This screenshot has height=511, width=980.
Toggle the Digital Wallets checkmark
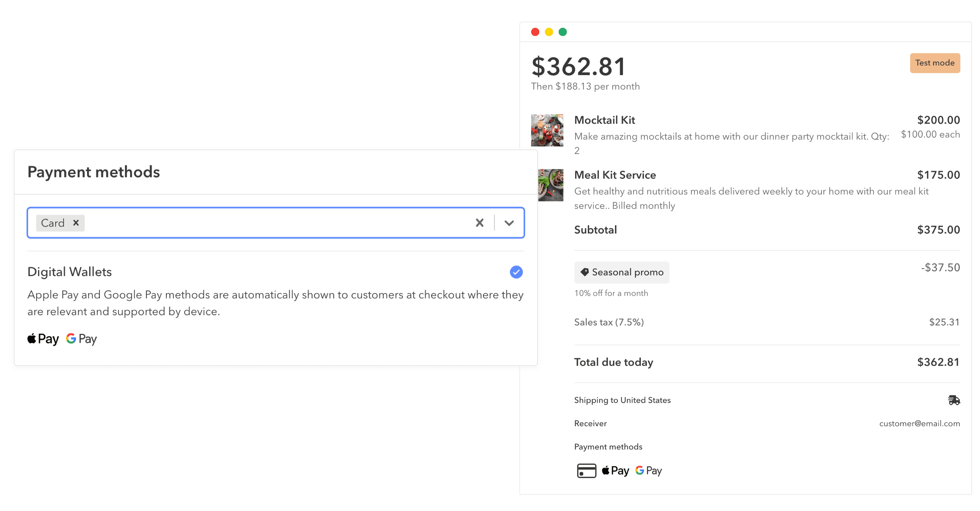pos(516,272)
